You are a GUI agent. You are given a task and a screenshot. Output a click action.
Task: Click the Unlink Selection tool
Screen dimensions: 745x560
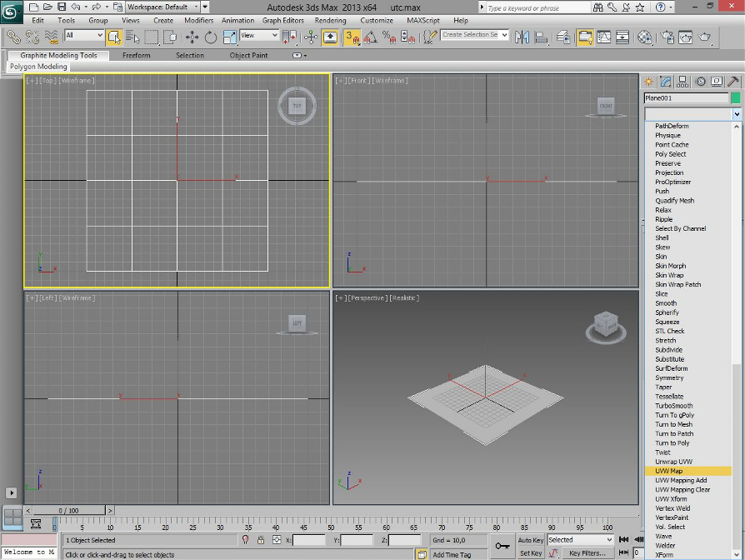tap(32, 37)
